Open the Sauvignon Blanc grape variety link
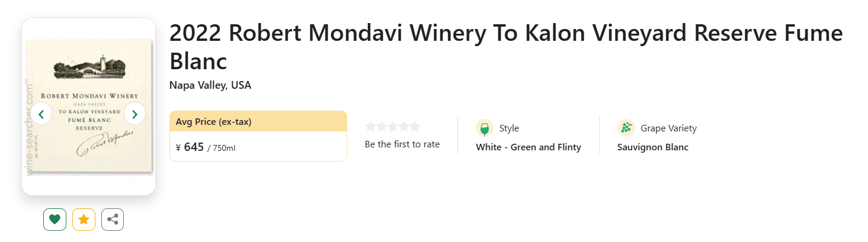 point(652,147)
